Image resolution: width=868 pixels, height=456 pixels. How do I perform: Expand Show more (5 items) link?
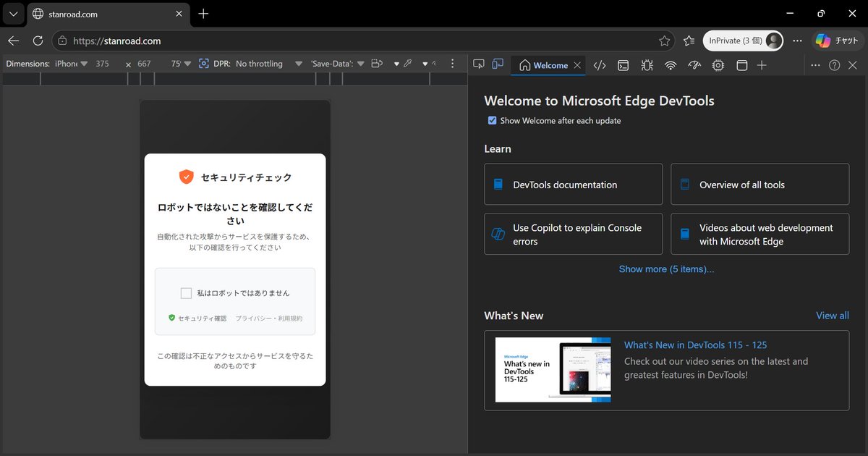(x=666, y=269)
